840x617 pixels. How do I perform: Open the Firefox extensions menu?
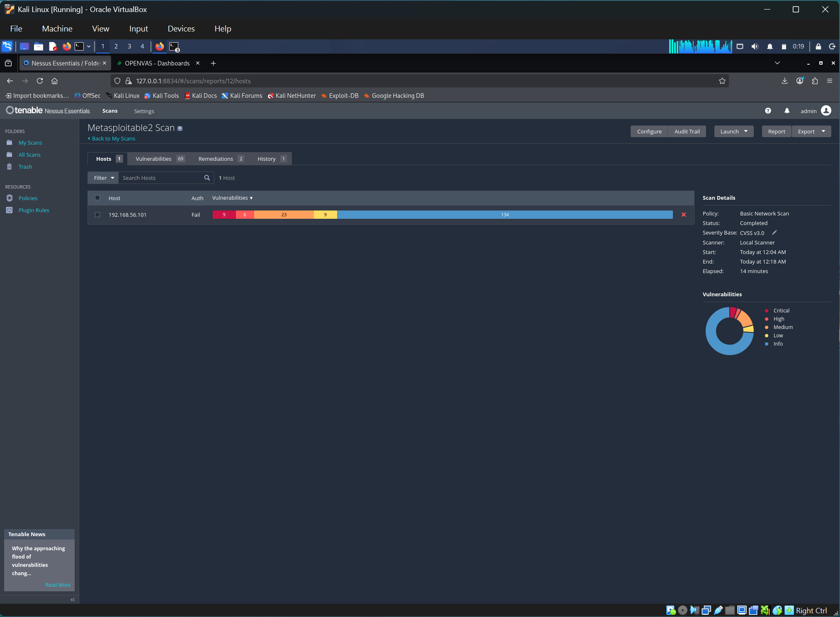coord(815,81)
